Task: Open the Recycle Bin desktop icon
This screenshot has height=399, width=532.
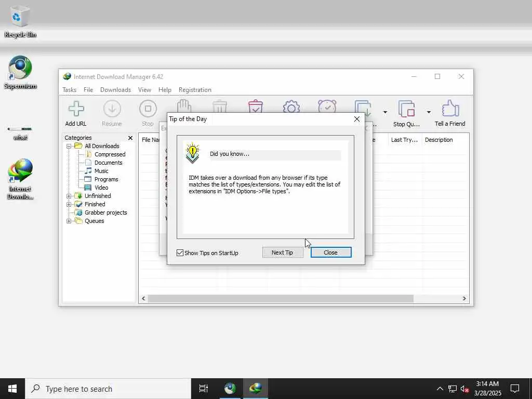Action: [20, 21]
